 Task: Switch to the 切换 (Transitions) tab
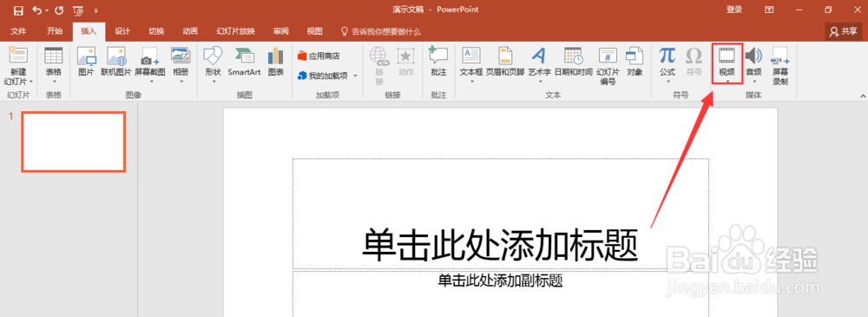pos(156,31)
